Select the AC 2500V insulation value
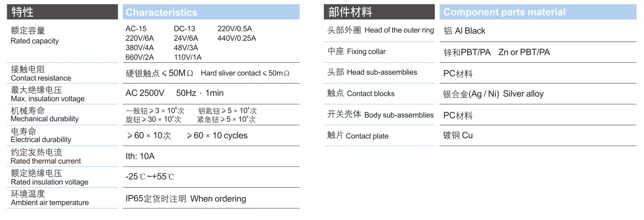The image size is (644, 220). pyautogui.click(x=145, y=93)
